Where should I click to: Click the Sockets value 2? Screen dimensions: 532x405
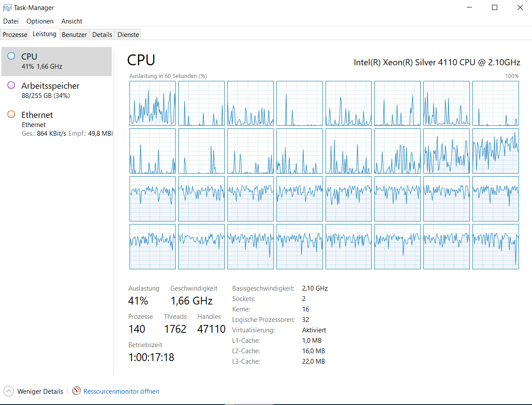[304, 299]
